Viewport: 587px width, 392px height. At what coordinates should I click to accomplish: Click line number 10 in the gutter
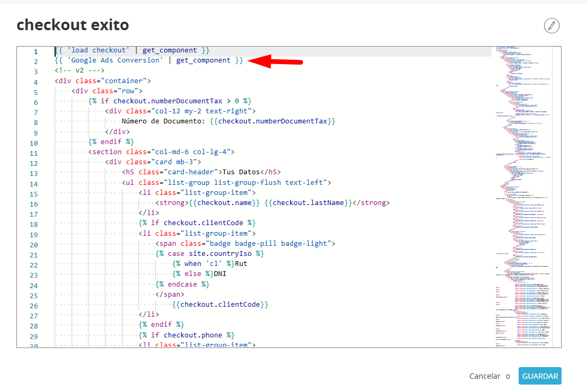[34, 143]
